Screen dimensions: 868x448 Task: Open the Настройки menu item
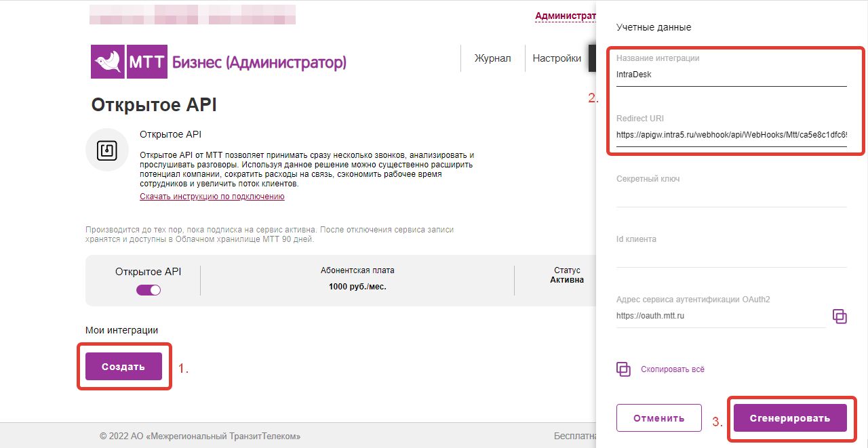(x=557, y=58)
